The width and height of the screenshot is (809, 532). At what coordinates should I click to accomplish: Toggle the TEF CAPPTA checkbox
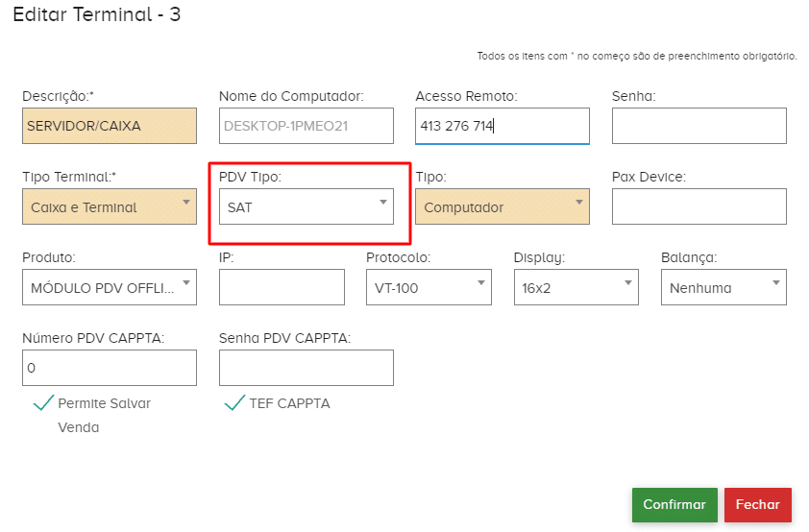[x=233, y=403]
